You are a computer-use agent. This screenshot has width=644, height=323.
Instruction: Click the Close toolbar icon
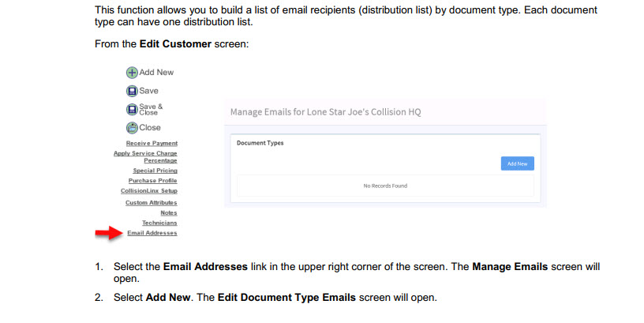[x=132, y=127]
